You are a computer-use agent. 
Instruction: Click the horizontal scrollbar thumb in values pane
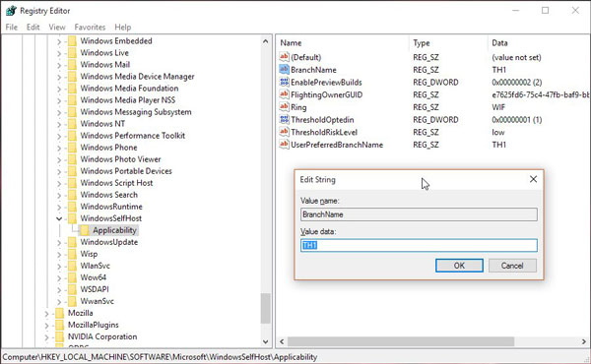[x=401, y=341]
